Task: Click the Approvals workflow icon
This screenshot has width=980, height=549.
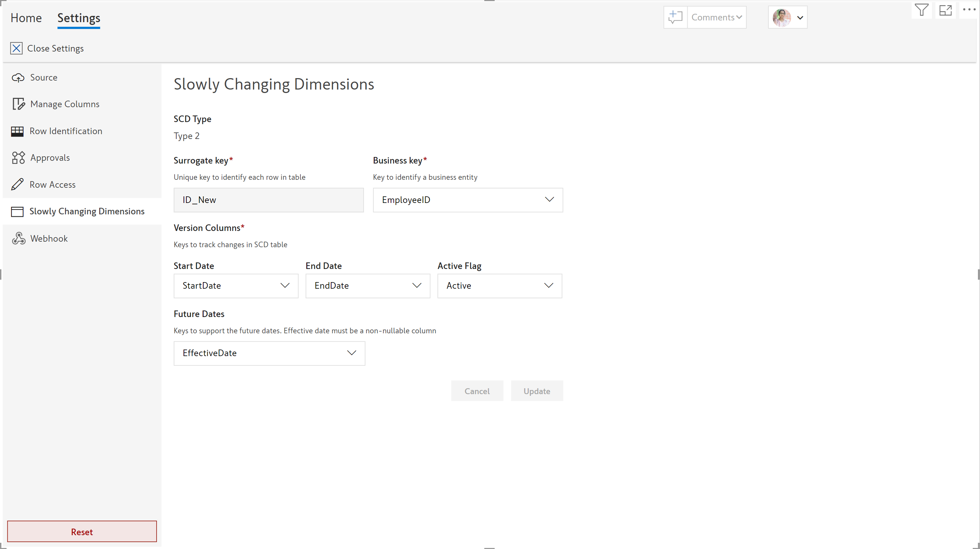Action: (x=18, y=158)
